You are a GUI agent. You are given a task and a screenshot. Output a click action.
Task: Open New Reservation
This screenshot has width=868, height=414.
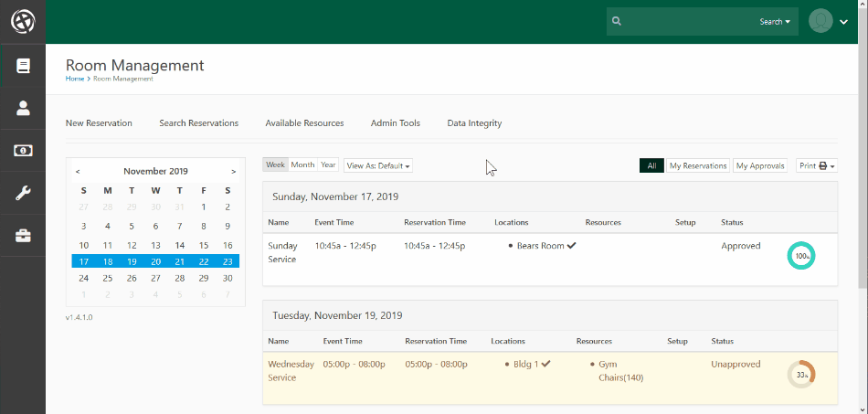99,122
